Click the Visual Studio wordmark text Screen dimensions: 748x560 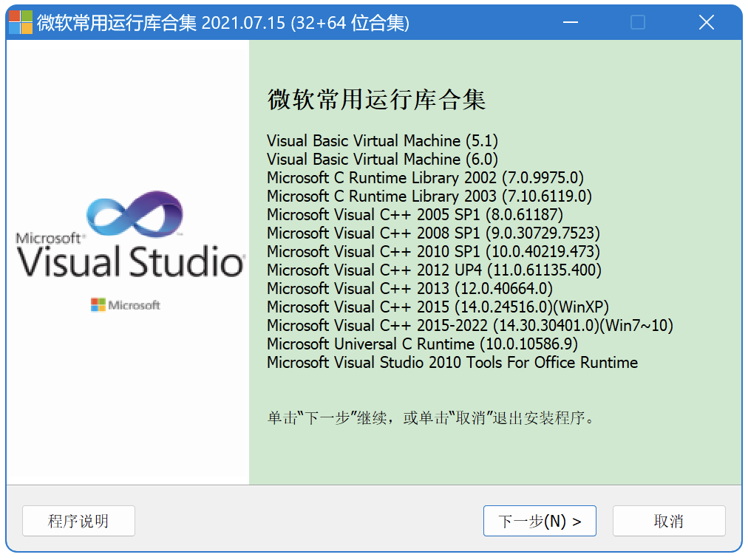[x=130, y=262]
